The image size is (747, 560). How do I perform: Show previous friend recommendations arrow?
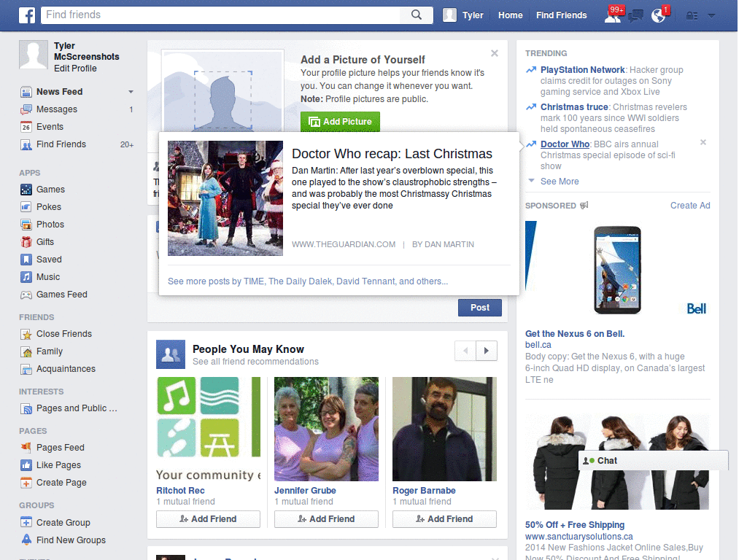tap(465, 351)
